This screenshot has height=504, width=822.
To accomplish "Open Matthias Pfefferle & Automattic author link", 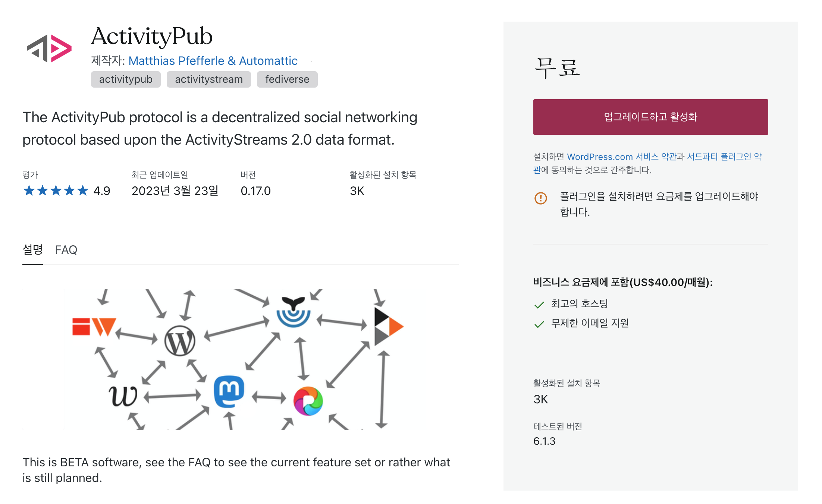I will (213, 61).
